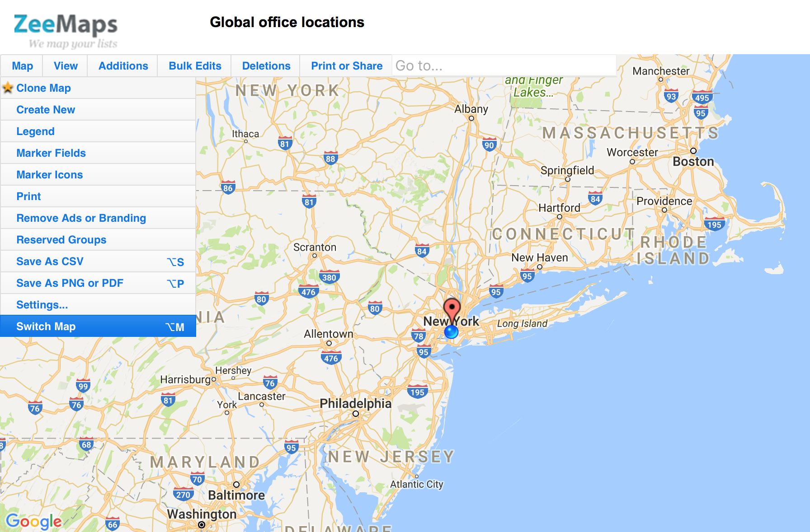Image resolution: width=810 pixels, height=532 pixels.
Task: Select Remove Ads or Branding
Action: [98, 218]
